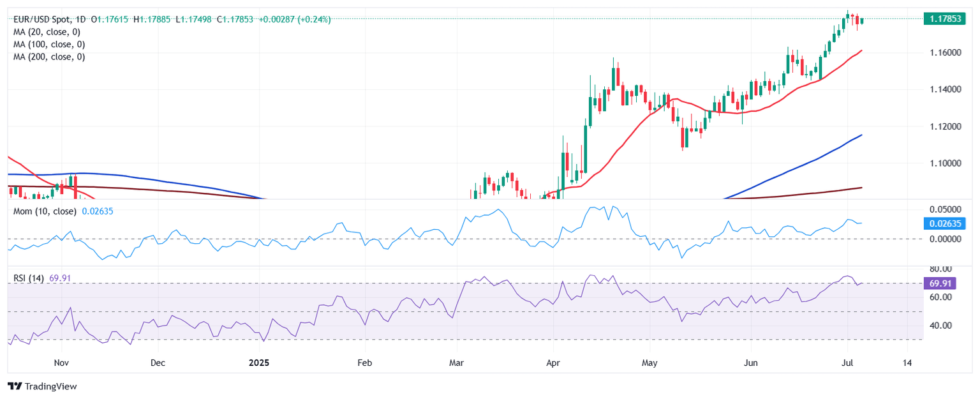Select the MA (100, close, 0) legend
The width and height of the screenshot is (980, 399).
[49, 45]
